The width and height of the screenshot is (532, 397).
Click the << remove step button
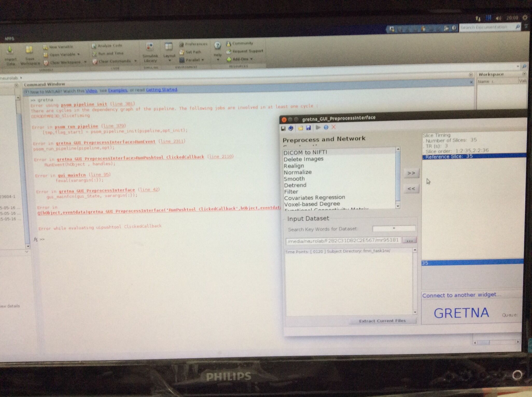411,189
